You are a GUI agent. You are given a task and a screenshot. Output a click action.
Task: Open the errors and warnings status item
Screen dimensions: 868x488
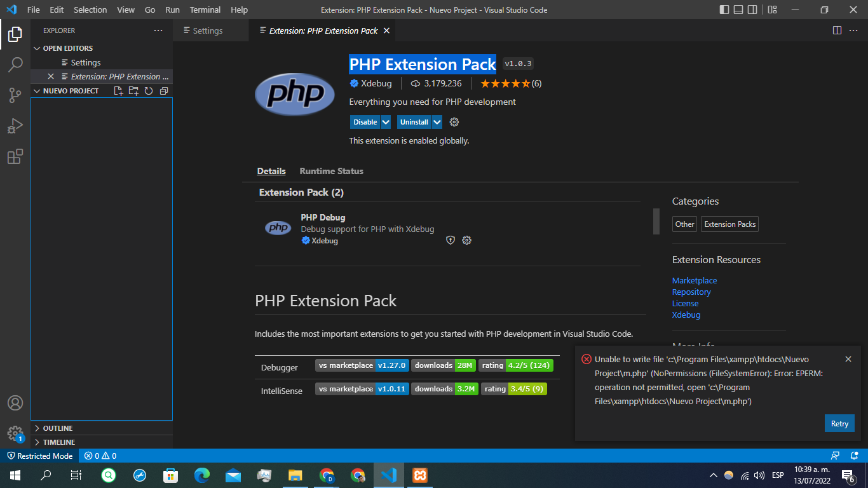(x=102, y=456)
